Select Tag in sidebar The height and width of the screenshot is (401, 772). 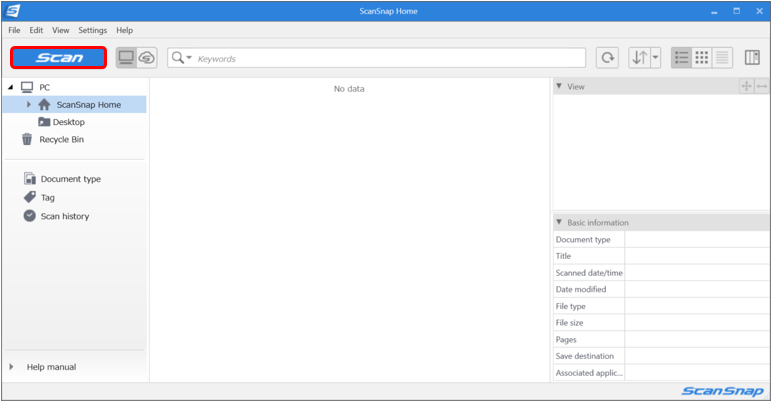click(x=47, y=198)
